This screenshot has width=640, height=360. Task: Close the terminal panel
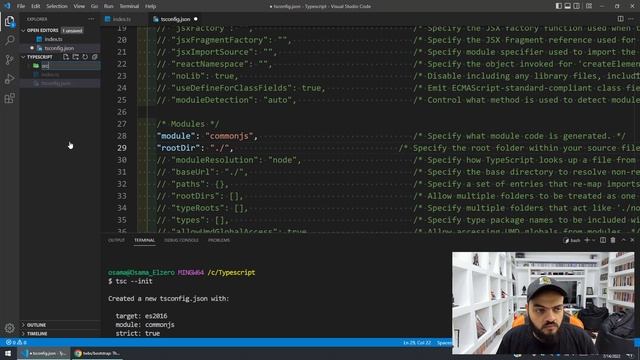point(632,240)
